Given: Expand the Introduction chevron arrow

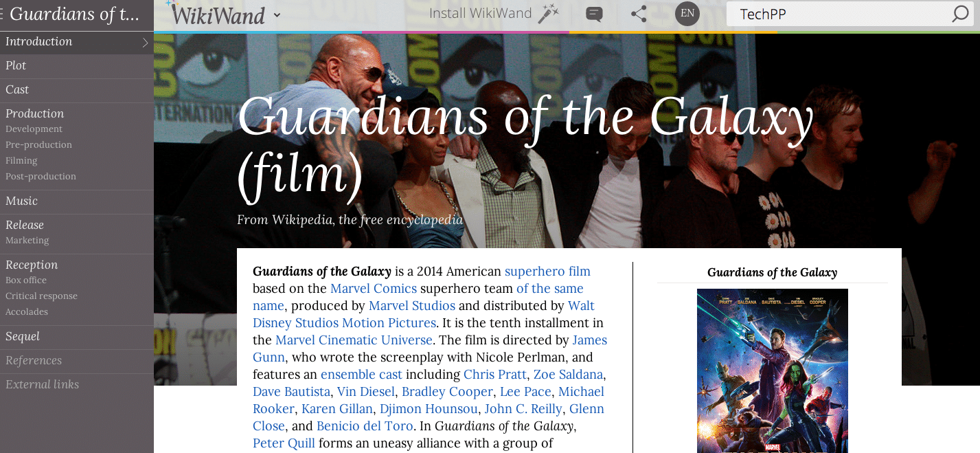Looking at the screenshot, I should click(145, 43).
